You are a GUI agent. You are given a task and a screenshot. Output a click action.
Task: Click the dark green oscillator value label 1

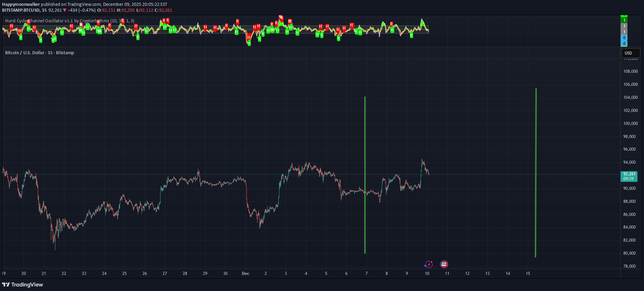624,20
